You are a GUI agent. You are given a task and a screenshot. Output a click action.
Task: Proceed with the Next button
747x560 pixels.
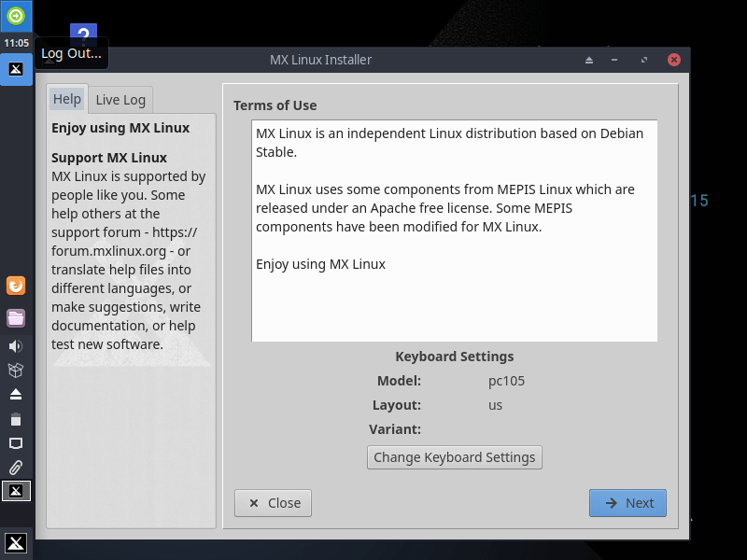[627, 503]
